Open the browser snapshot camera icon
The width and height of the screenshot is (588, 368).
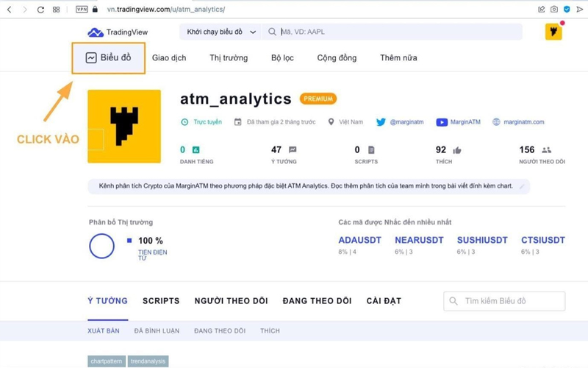[x=554, y=10]
